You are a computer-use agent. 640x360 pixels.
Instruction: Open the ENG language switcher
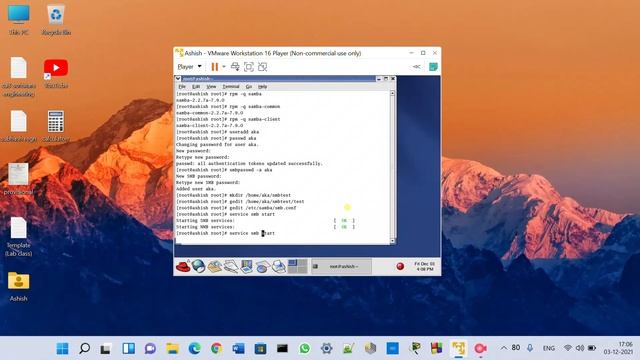tap(549, 348)
